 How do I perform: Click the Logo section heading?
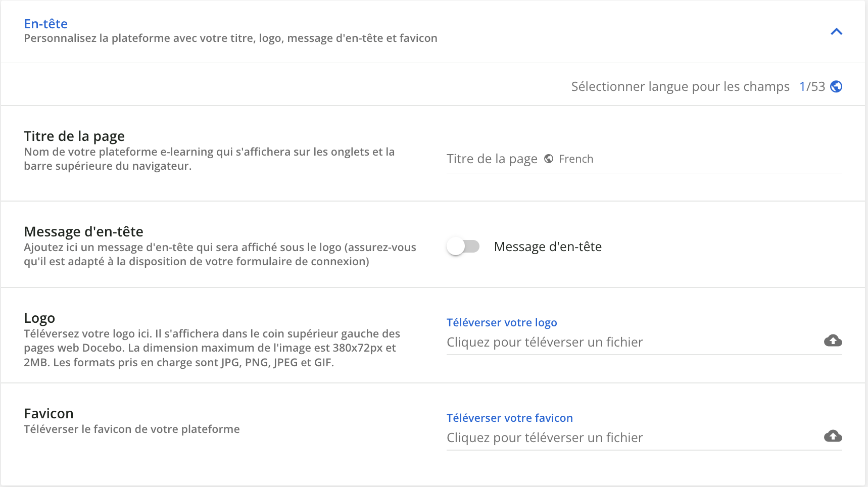pos(39,318)
